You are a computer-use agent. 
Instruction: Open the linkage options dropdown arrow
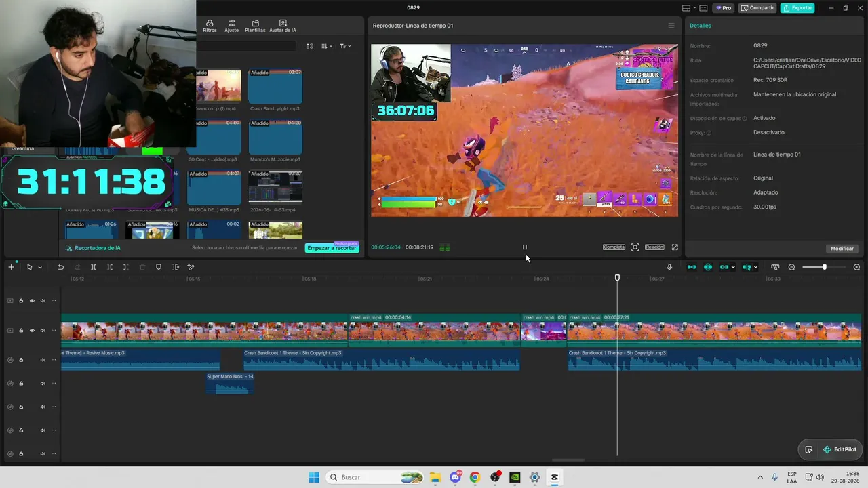pos(733,268)
